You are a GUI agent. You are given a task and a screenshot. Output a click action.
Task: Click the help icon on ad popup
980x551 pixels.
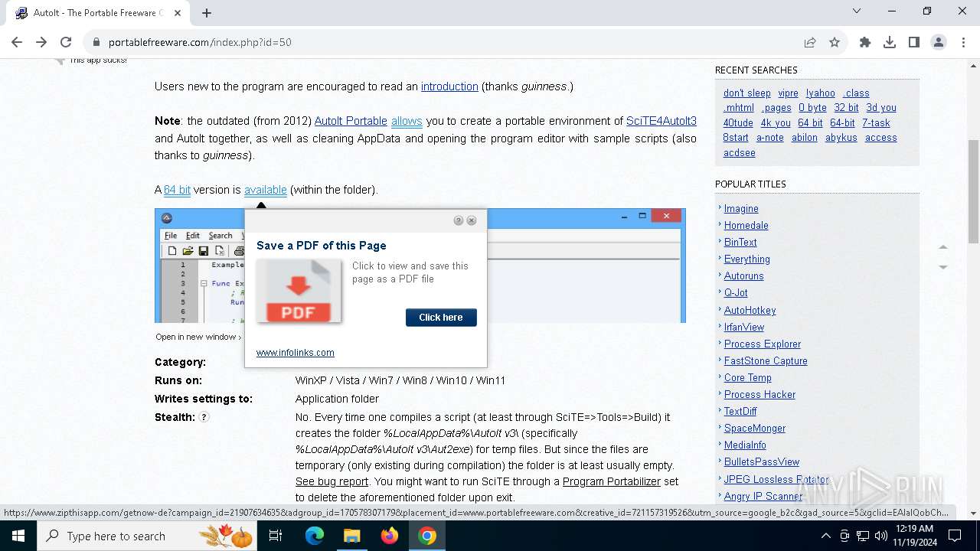(459, 220)
